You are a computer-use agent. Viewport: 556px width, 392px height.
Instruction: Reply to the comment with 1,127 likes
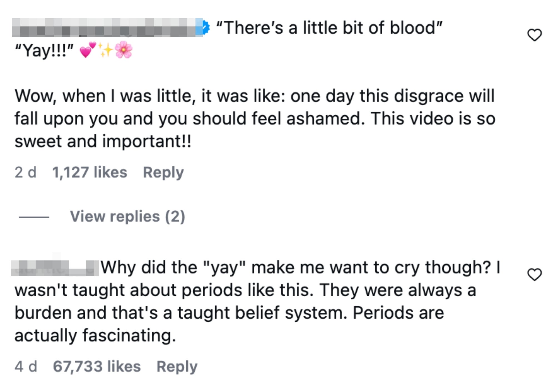[x=163, y=172]
